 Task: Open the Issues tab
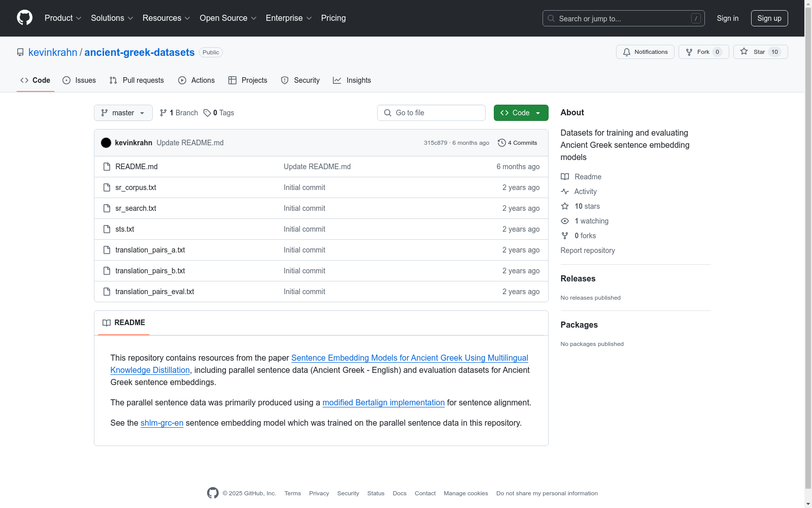(x=79, y=80)
